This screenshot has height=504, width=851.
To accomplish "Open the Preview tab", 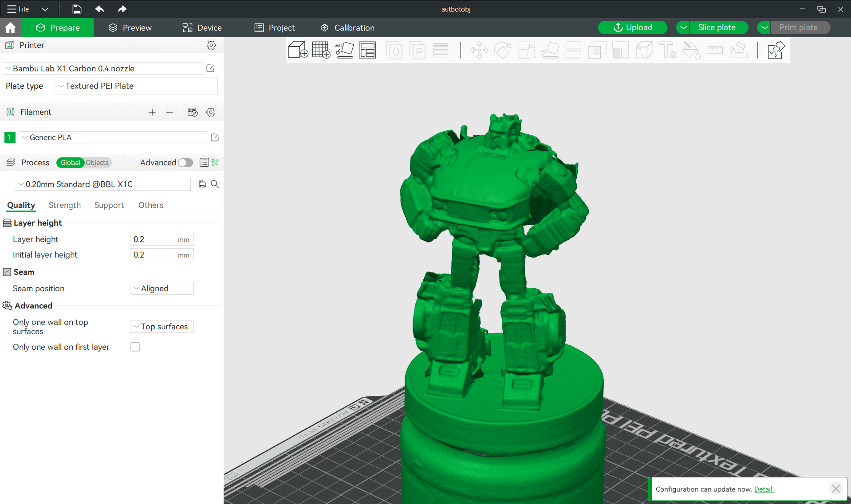I will click(130, 27).
